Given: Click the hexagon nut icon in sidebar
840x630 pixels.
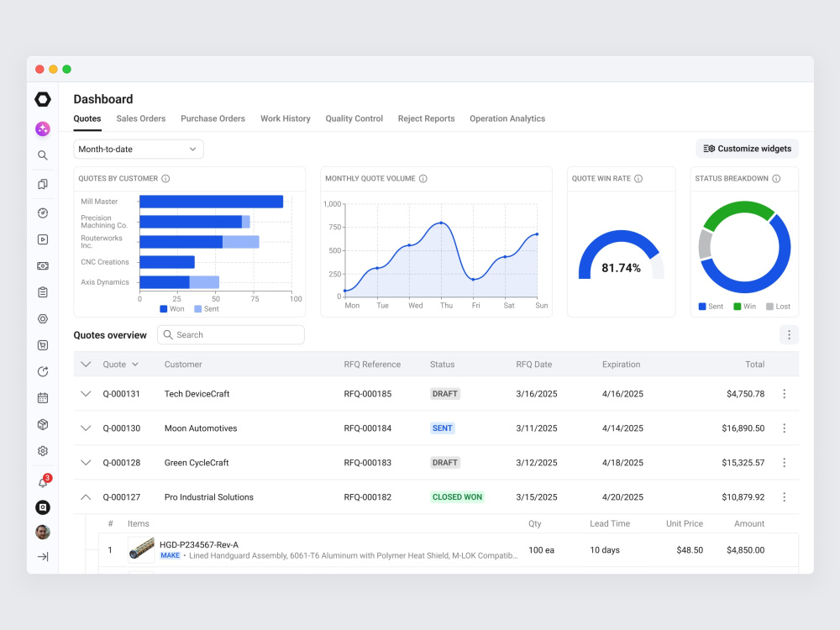Looking at the screenshot, I should pos(43,318).
